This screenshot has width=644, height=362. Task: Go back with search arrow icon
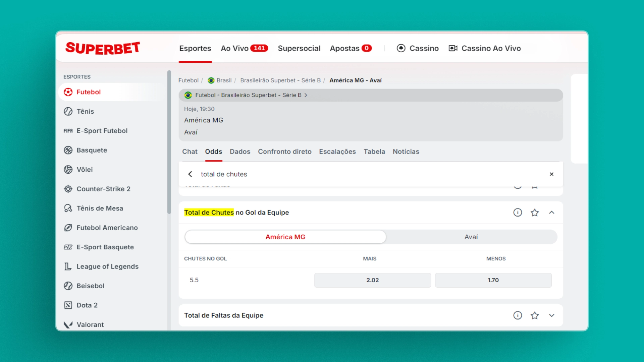(190, 174)
